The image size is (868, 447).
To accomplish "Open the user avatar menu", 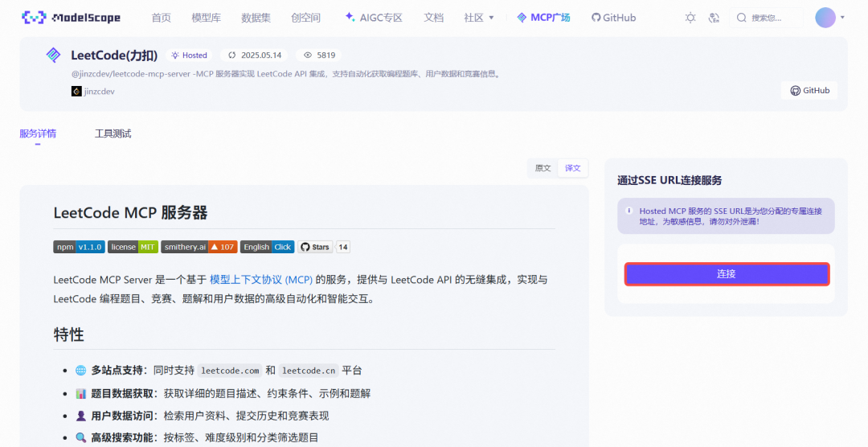I will (825, 18).
